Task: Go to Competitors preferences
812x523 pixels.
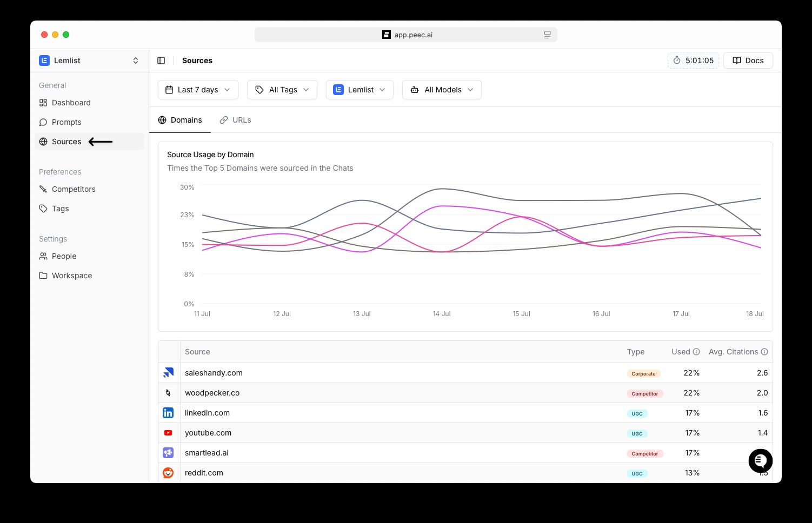Action: tap(74, 189)
